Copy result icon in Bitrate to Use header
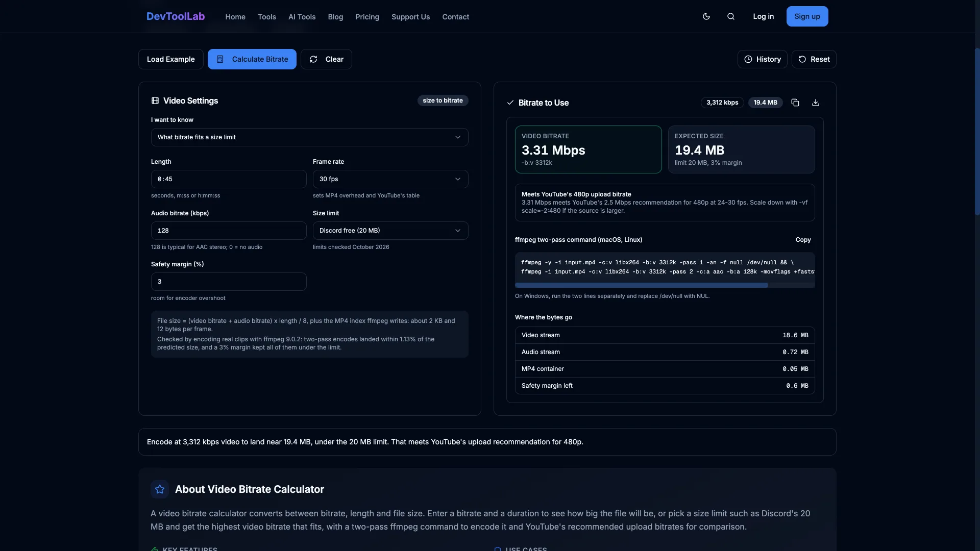This screenshot has width=980, height=551. (795, 103)
